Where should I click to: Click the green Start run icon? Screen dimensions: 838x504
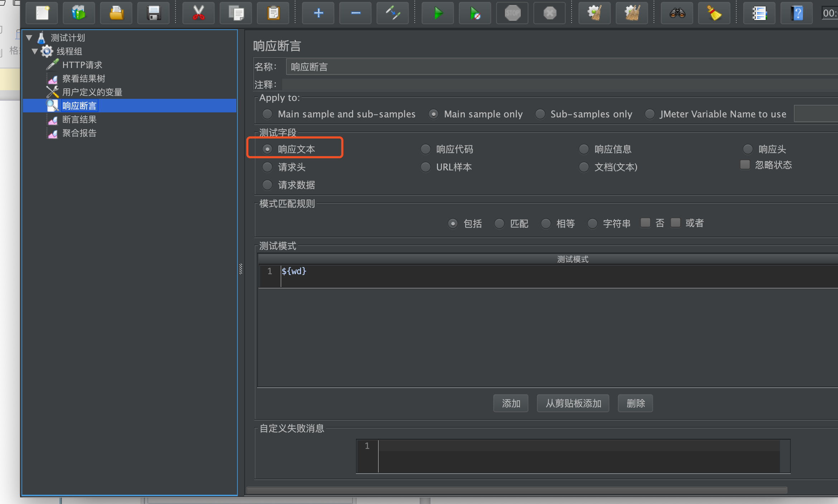tap(438, 13)
